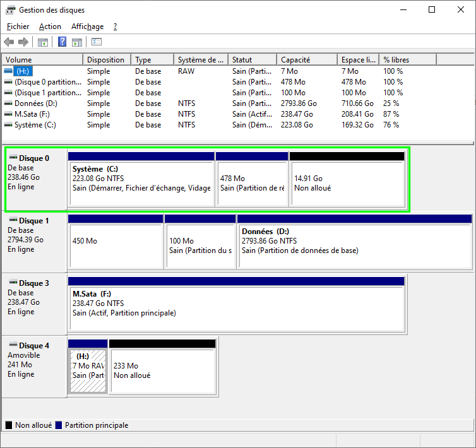Select the M.Sata (F:) volume row icon

(x=8, y=114)
